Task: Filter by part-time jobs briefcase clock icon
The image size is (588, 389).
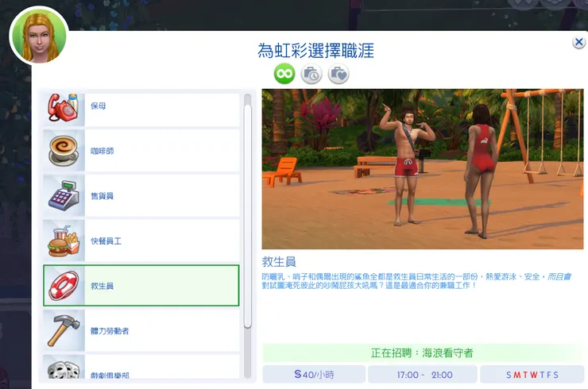Action: click(x=311, y=74)
